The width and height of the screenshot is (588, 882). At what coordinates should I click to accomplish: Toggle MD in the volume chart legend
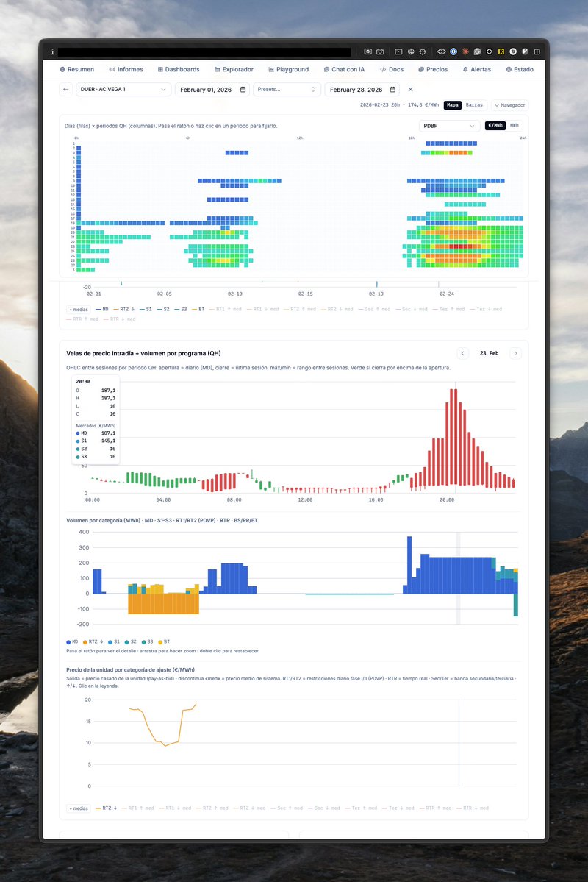point(73,641)
